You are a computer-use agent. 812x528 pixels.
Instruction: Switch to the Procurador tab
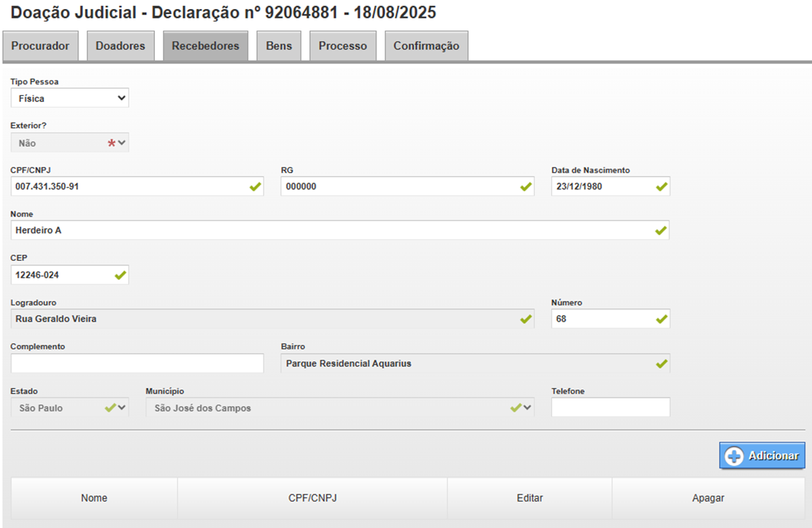(41, 46)
